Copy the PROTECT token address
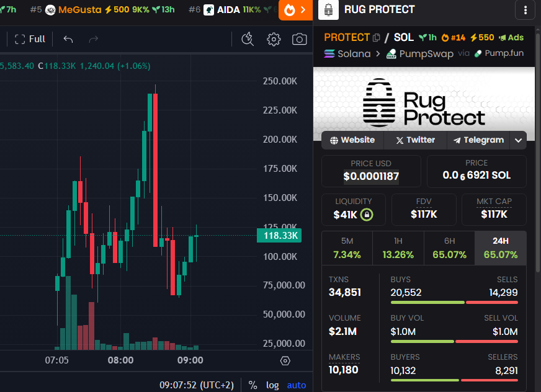 [377, 37]
